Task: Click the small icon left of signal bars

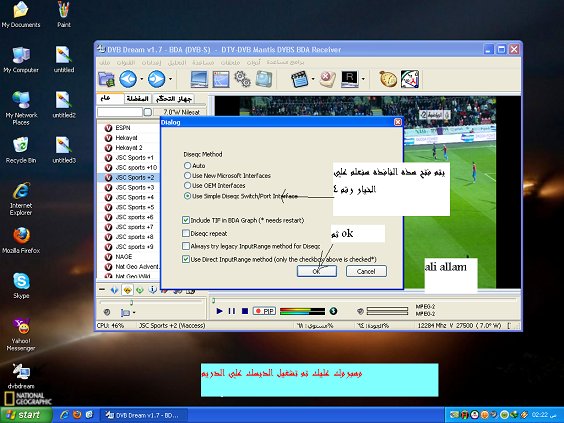Action: (360, 311)
